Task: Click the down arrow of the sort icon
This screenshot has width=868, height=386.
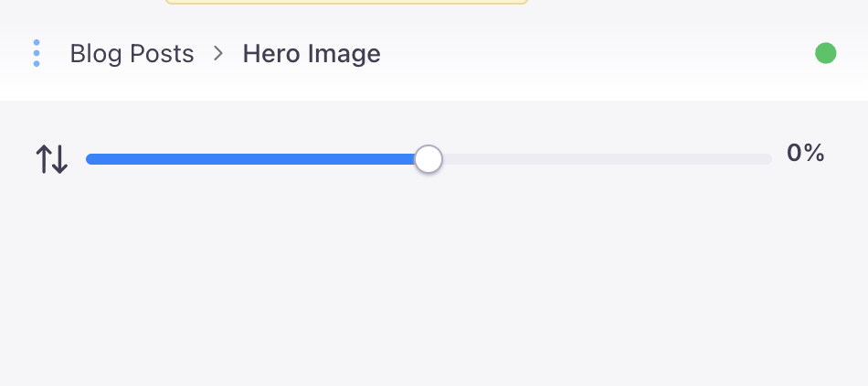Action: (x=60, y=159)
